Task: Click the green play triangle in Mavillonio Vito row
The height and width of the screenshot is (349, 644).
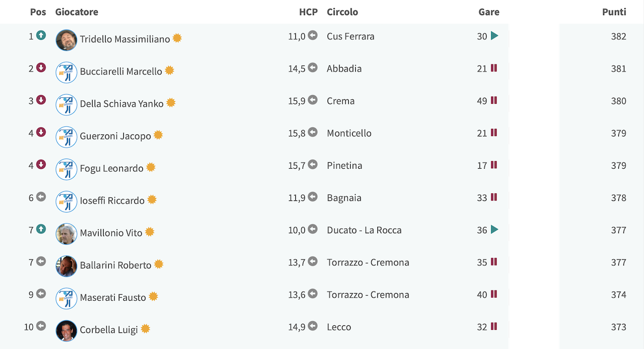Action: tap(495, 230)
